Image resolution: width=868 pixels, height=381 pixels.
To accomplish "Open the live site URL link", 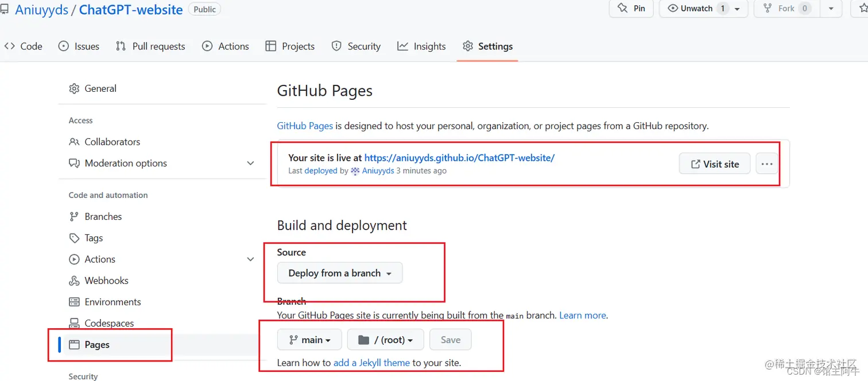I will pyautogui.click(x=459, y=158).
